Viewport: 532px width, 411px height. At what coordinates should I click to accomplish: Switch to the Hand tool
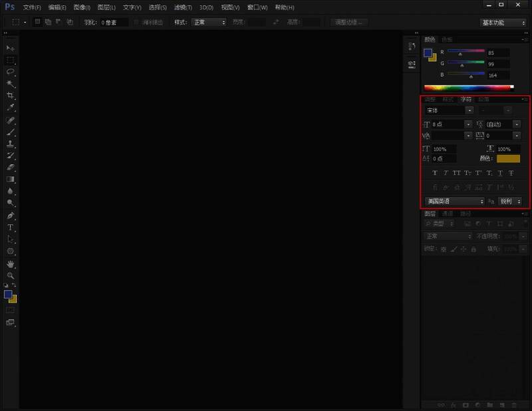[10, 264]
